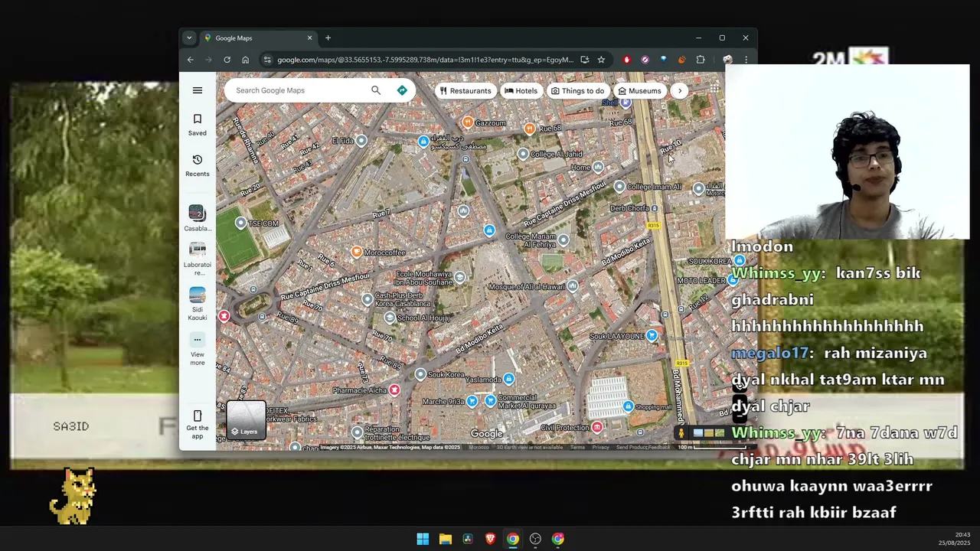Open Recents in the sidebar

[198, 165]
